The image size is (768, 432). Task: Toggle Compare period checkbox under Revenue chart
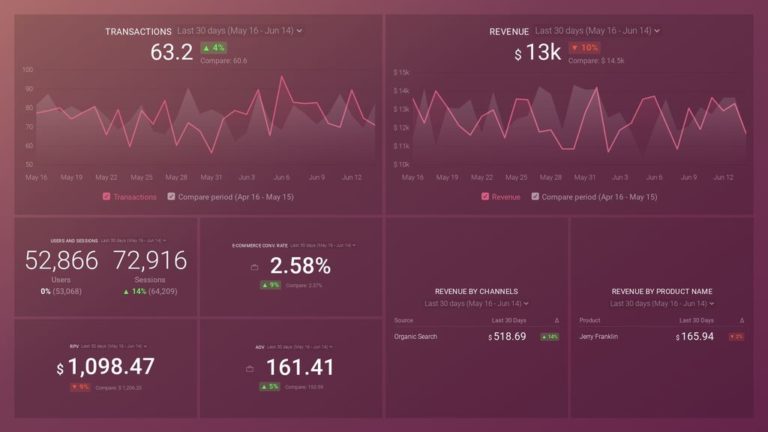pos(535,197)
